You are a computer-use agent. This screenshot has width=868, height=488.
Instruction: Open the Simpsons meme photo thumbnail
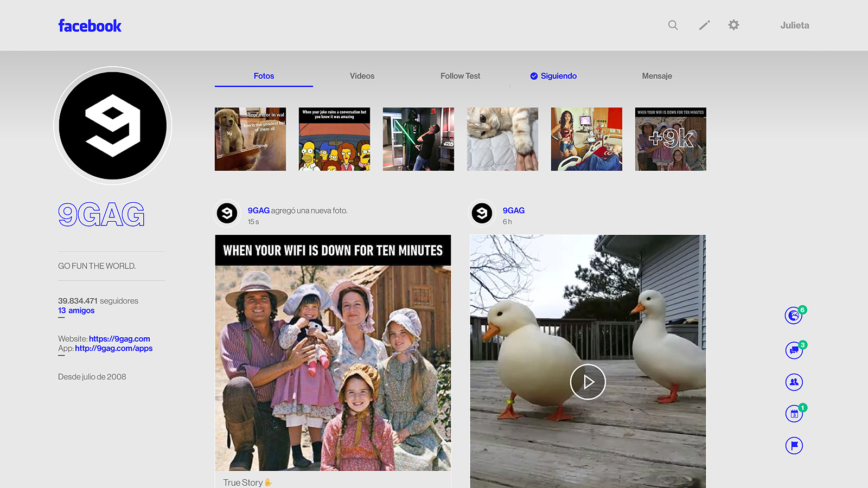334,139
